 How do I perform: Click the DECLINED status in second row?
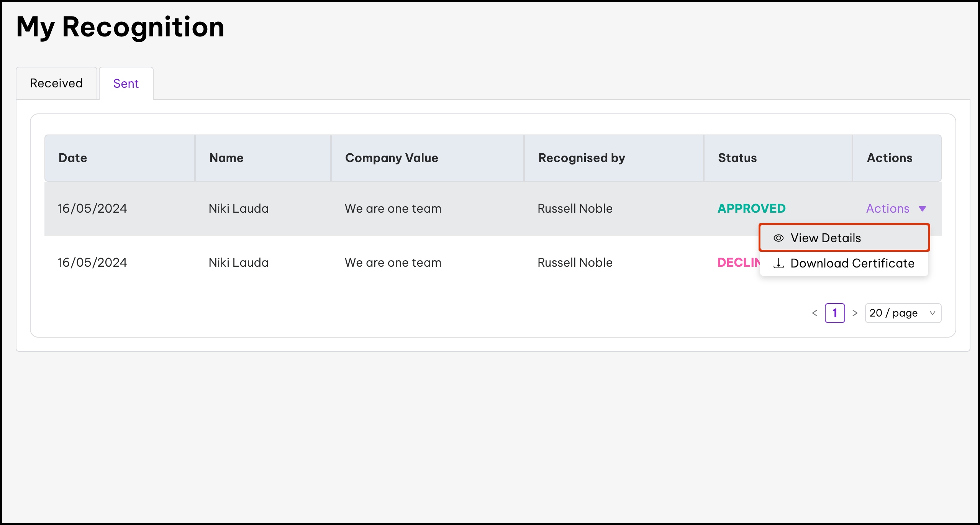click(x=737, y=262)
